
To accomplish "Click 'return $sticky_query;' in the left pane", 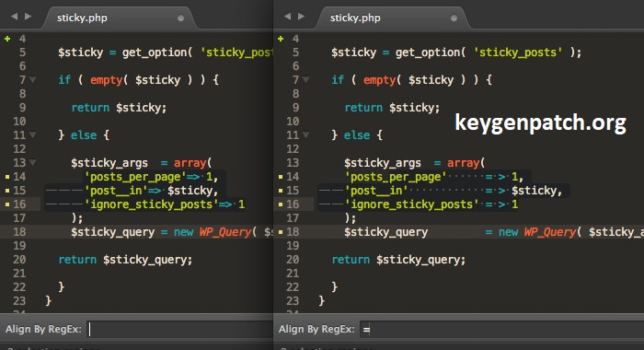I will pos(125,260).
